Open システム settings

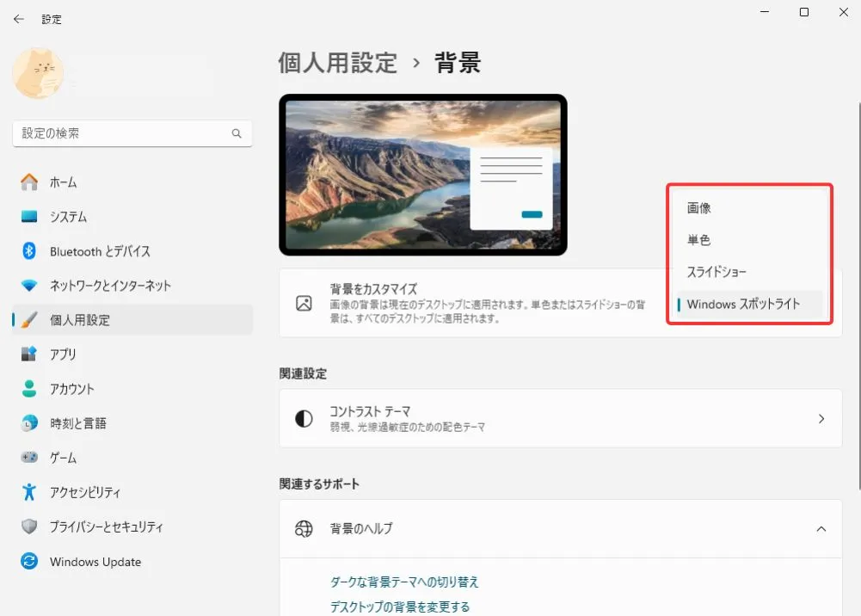click(x=132, y=216)
